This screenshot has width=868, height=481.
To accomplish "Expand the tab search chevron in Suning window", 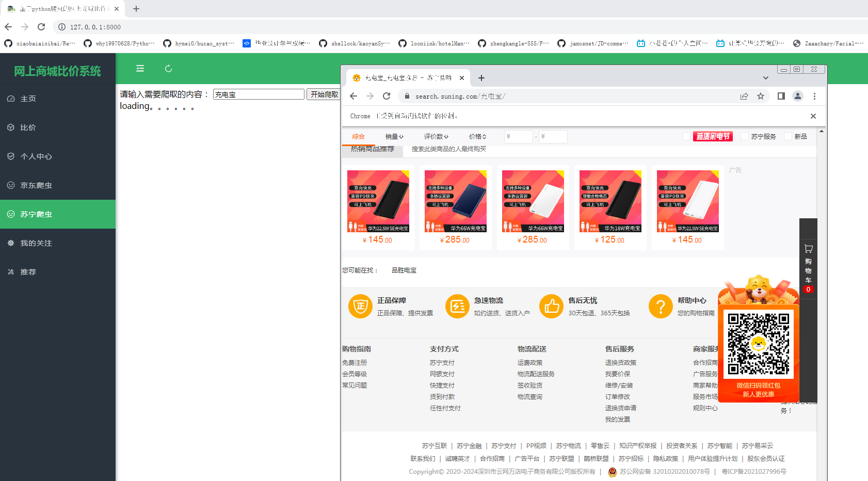I will 766,78.
